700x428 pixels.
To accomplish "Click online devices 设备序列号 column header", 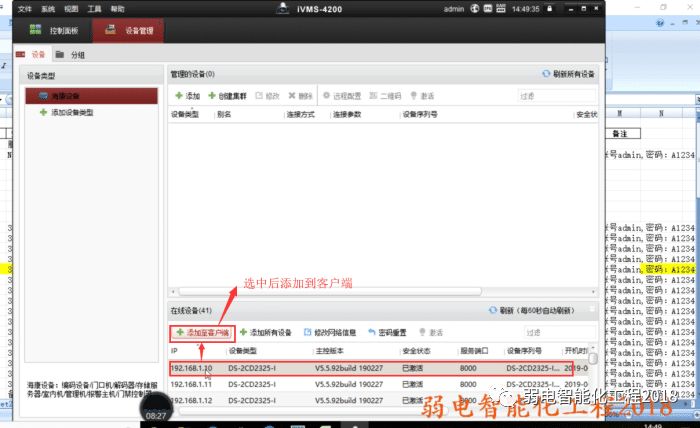I will point(524,351).
